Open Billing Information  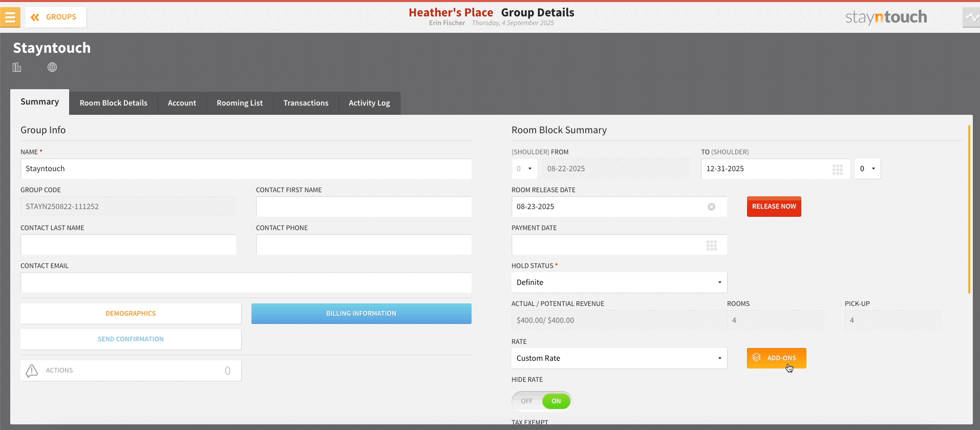click(x=361, y=314)
